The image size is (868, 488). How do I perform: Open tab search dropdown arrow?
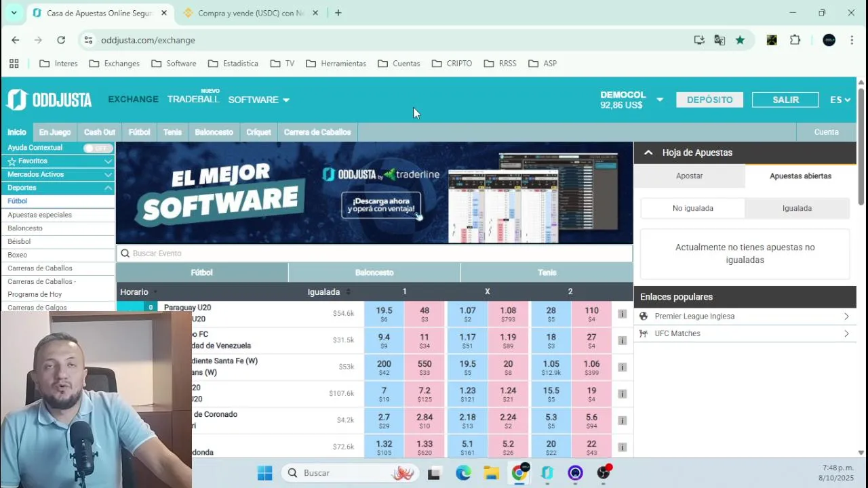click(x=14, y=13)
